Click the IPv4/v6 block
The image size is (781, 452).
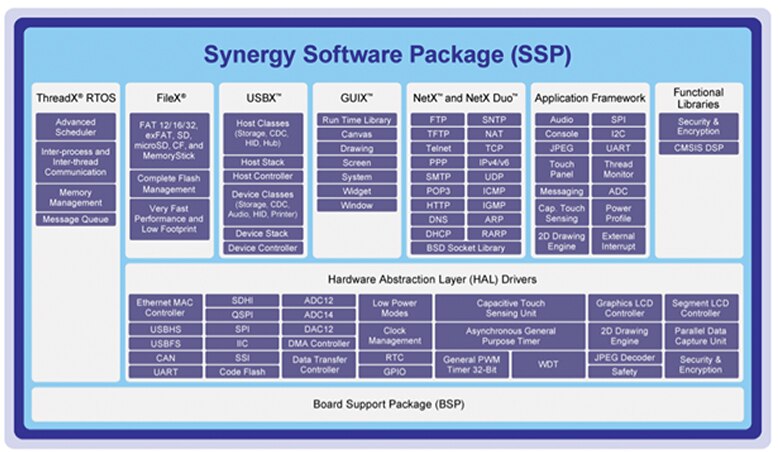click(x=494, y=162)
